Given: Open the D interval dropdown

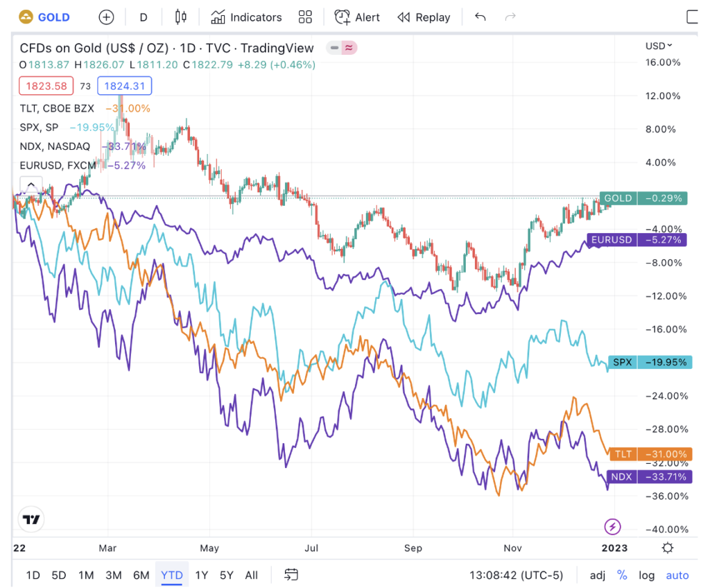Looking at the screenshot, I should pyautogui.click(x=144, y=17).
